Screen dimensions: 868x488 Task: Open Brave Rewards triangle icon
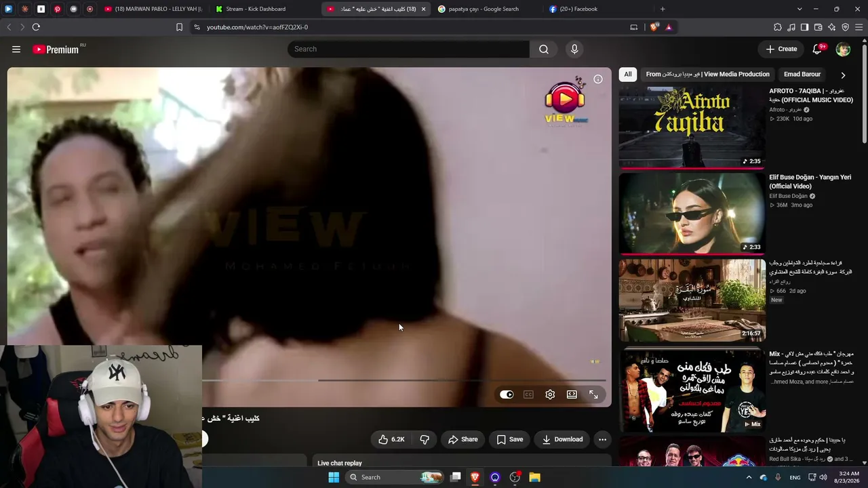click(x=669, y=27)
